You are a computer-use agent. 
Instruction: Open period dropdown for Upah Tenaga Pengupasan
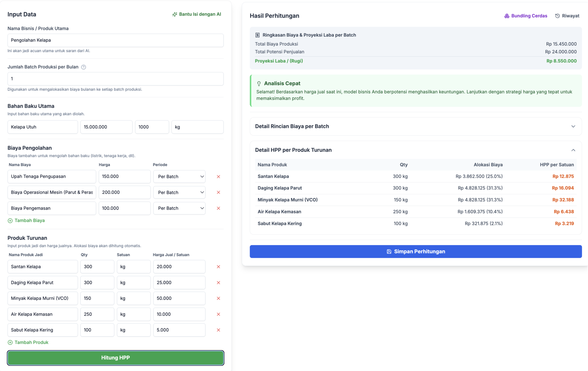point(180,177)
